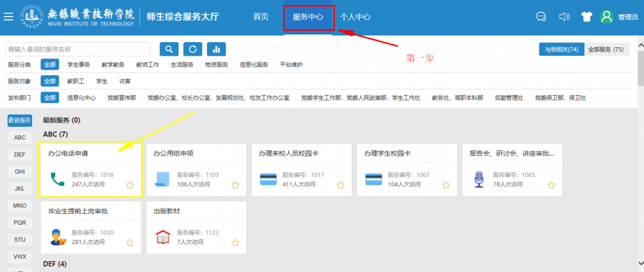Click the speaker announcement icon
This screenshot has width=644, height=272.
[x=564, y=17]
